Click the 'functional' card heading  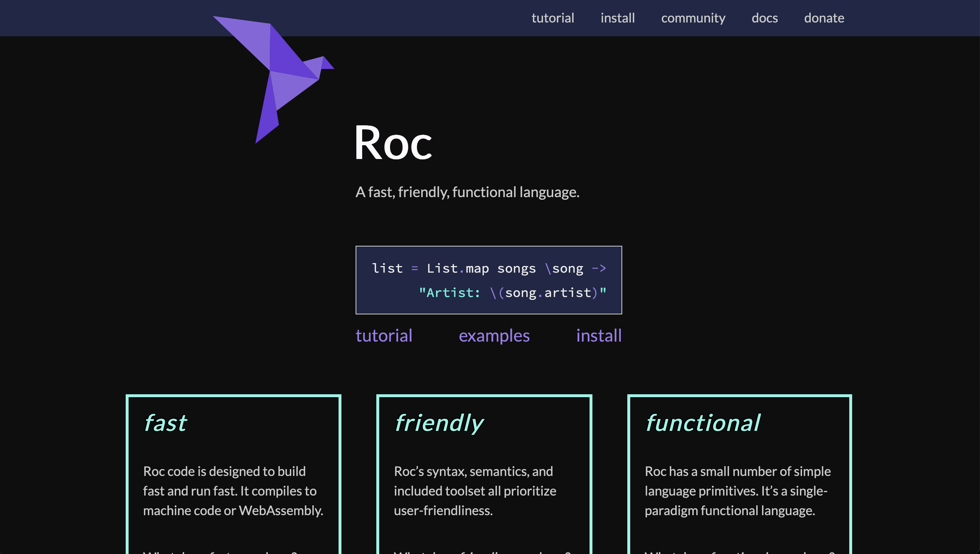702,423
